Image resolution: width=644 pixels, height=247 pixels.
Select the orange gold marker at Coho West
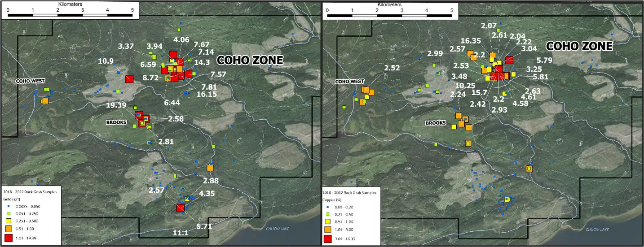pyautogui.click(x=45, y=101)
